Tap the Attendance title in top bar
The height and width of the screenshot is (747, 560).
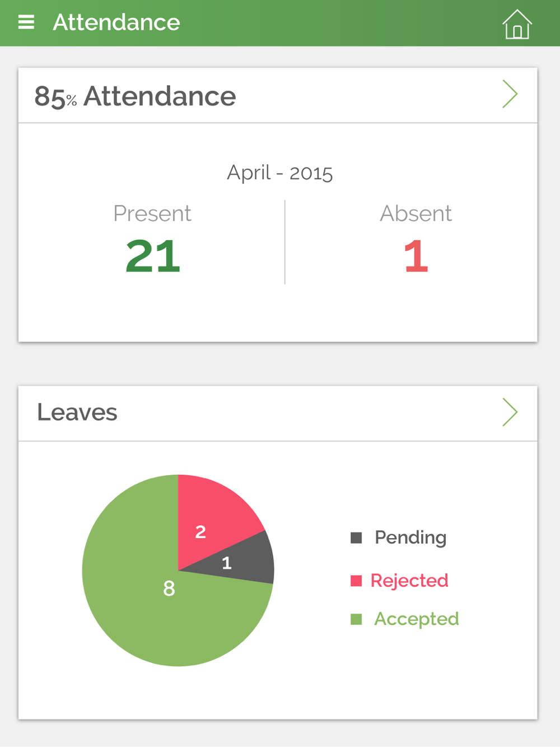116,22
